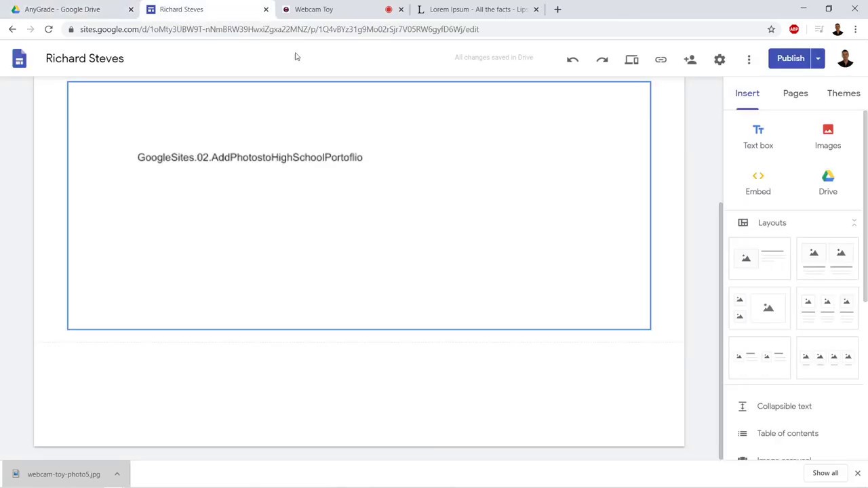Choose the two small images with text layout
868x488 pixels.
click(x=759, y=357)
